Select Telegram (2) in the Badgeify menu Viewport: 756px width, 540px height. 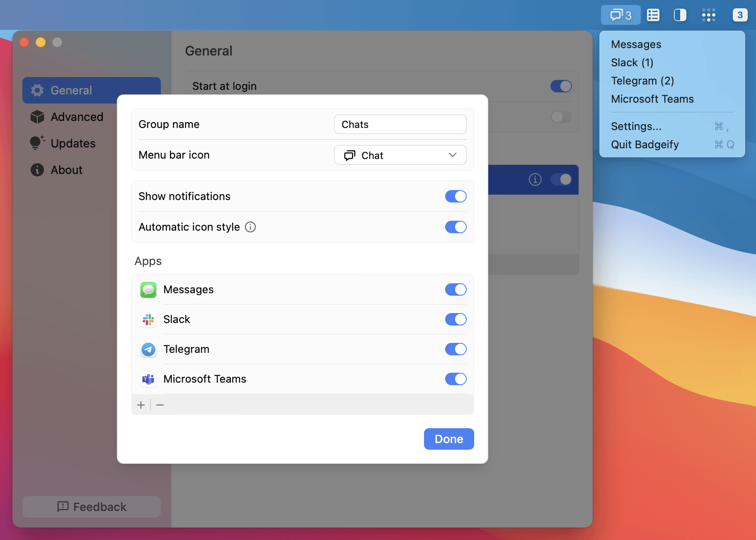[x=672, y=81]
